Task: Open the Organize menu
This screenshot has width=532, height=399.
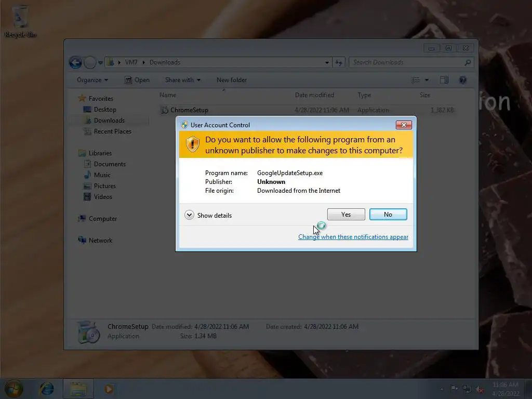Action: [92, 80]
